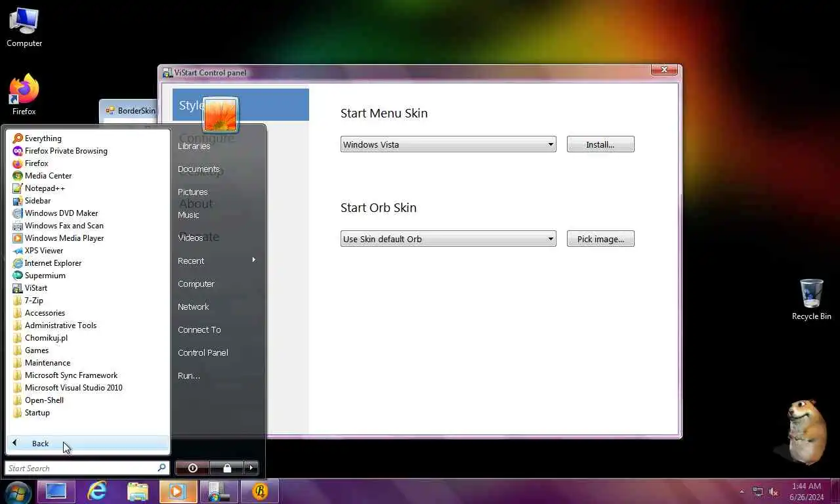Click the network tray icon
840x504 pixels.
point(758,492)
